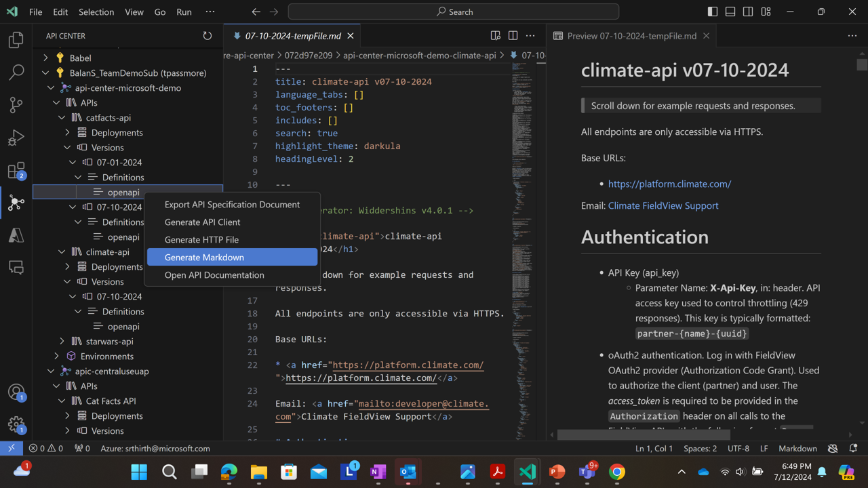Screen dimensions: 868x488
Task: Go back with navigation arrow
Action: (256, 12)
